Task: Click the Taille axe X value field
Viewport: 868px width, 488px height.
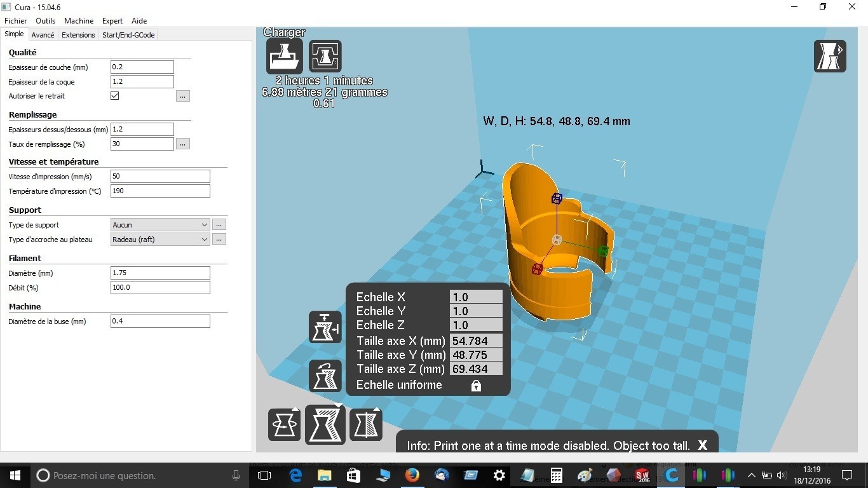Action: click(476, 341)
